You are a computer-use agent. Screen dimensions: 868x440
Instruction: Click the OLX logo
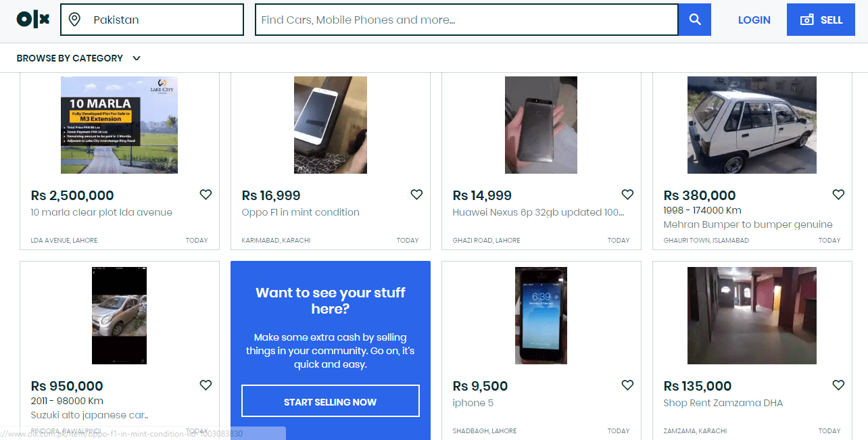pyautogui.click(x=32, y=19)
